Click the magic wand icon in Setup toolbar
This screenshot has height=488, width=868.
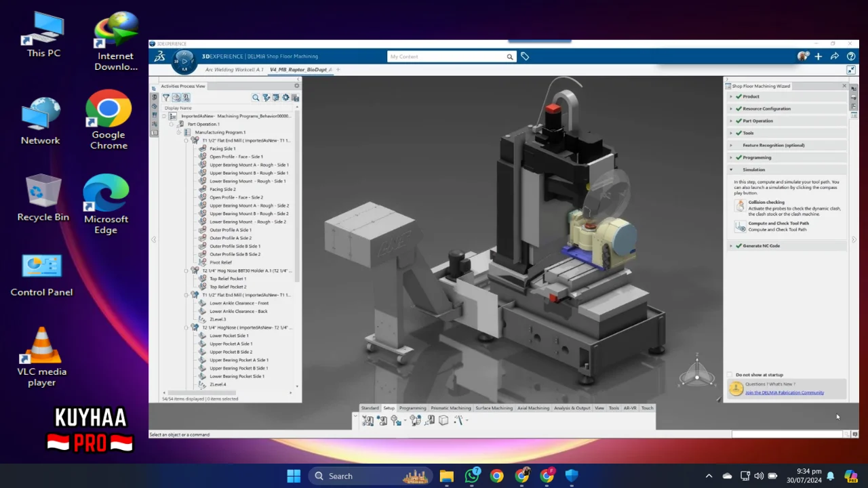(x=459, y=420)
